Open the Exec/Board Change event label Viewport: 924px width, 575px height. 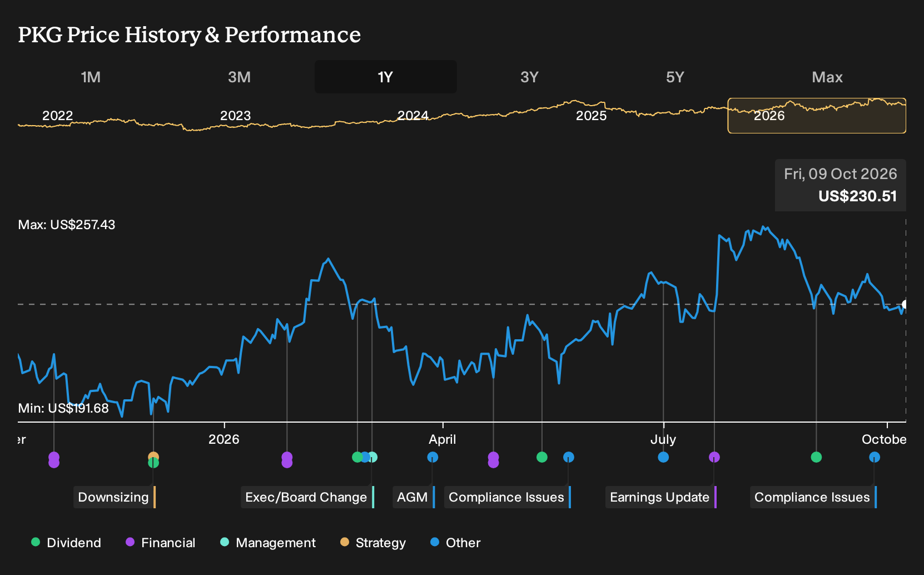[307, 497]
